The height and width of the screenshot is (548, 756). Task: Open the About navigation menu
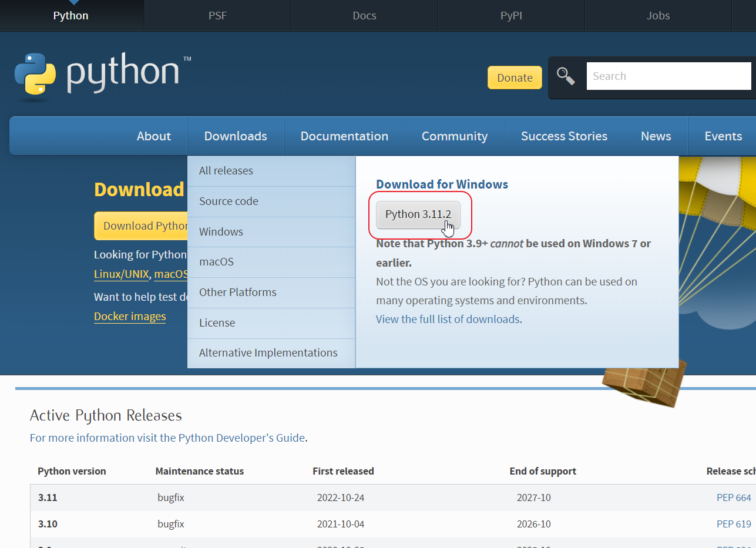154,136
